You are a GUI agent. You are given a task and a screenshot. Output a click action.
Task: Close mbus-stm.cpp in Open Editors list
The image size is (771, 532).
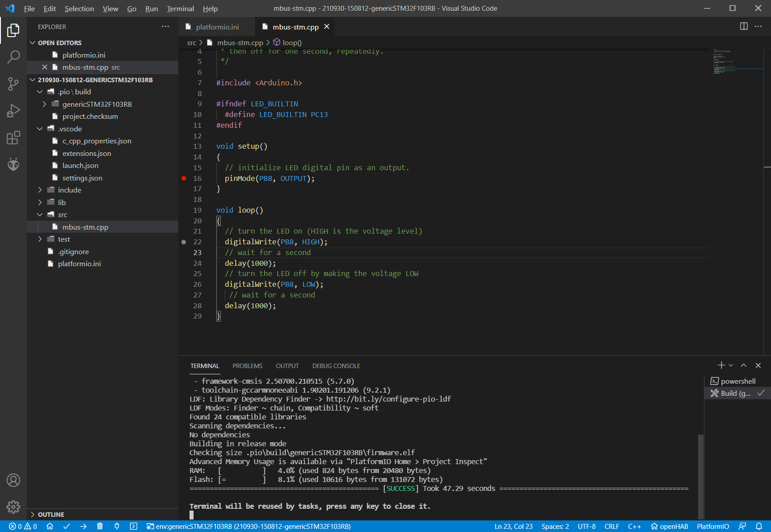(x=45, y=67)
